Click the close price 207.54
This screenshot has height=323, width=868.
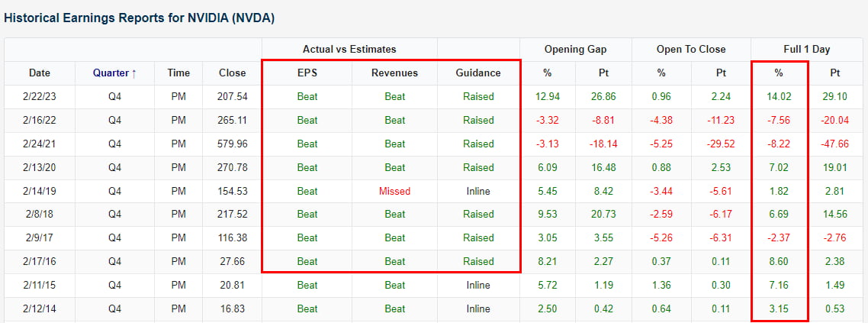point(232,96)
